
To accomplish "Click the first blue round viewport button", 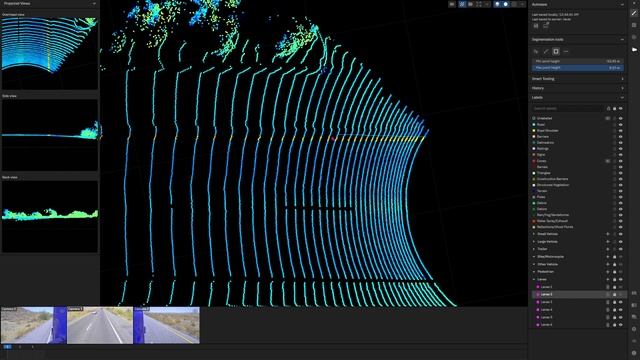I will 497,4.
